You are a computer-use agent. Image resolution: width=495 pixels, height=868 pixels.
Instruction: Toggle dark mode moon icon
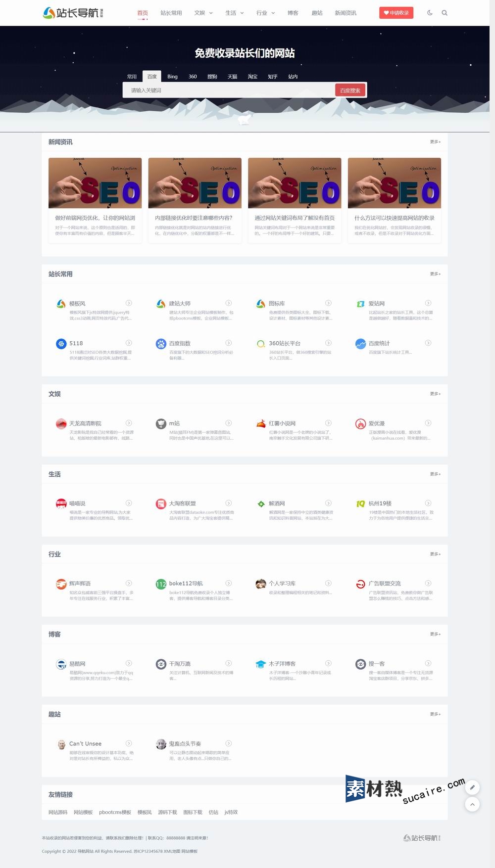click(x=430, y=13)
